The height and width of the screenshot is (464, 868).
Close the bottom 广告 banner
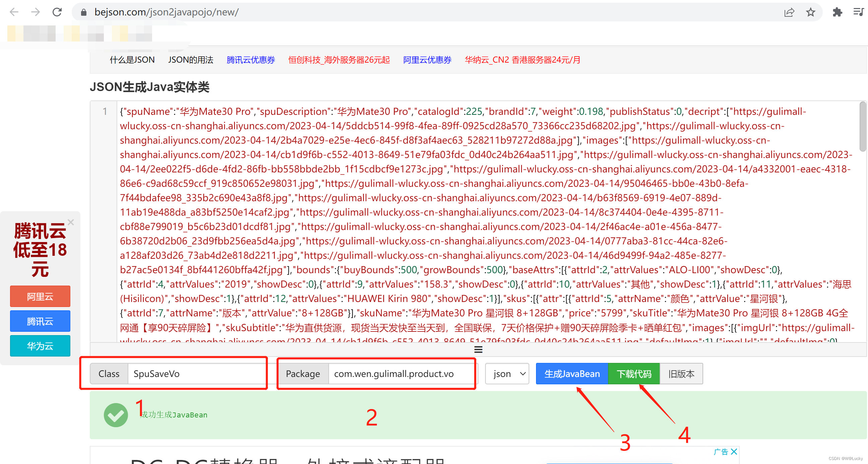[x=734, y=452]
